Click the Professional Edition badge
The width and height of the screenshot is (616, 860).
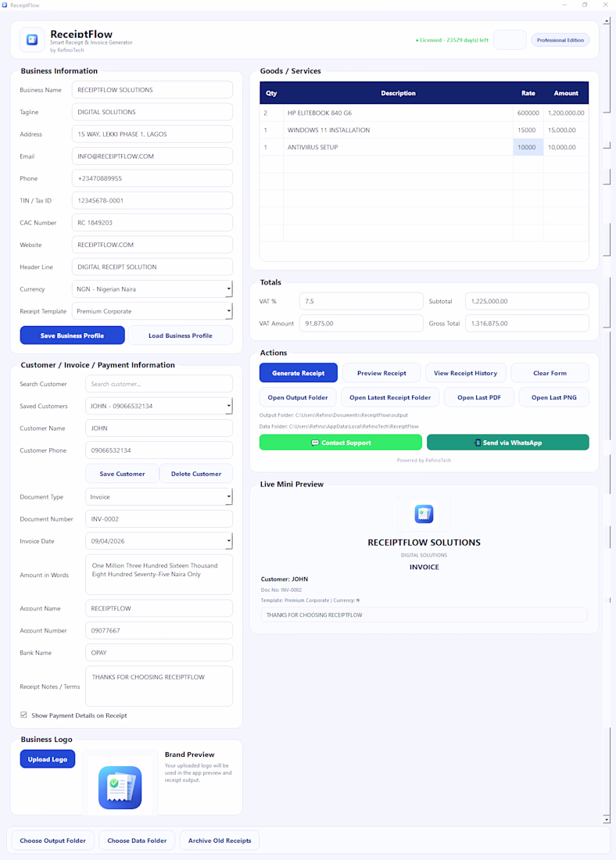coord(560,40)
